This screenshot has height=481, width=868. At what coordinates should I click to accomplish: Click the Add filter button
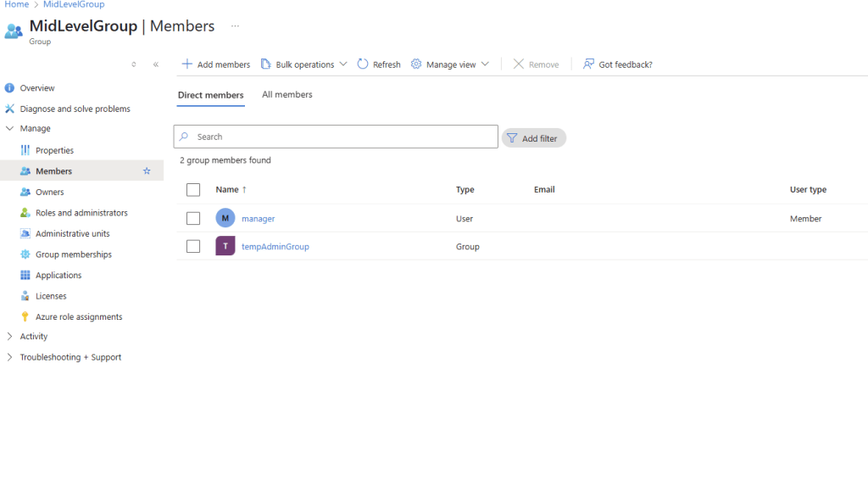point(533,138)
